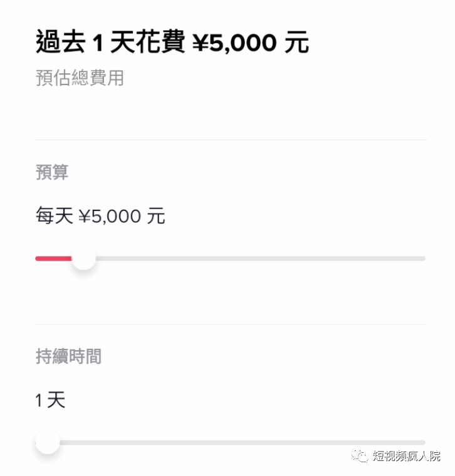The height and width of the screenshot is (476, 455).
Task: Click the divider line above the 預算 section
Action: (x=231, y=140)
